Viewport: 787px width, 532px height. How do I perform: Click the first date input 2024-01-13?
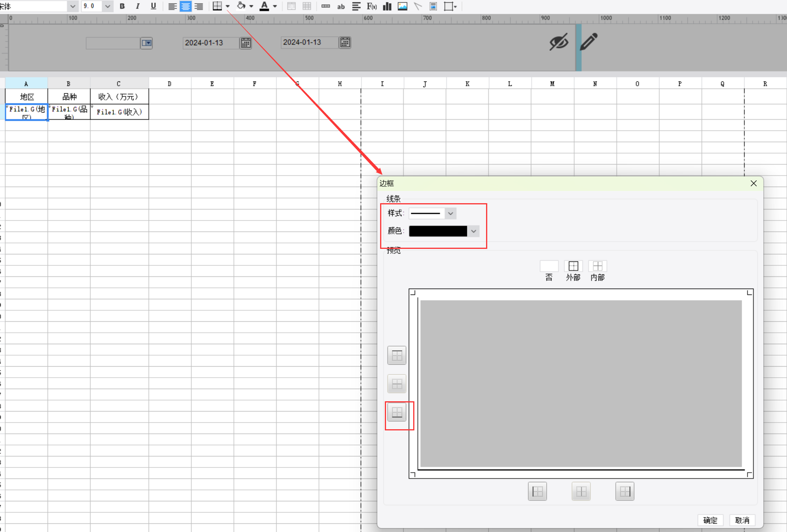point(211,43)
